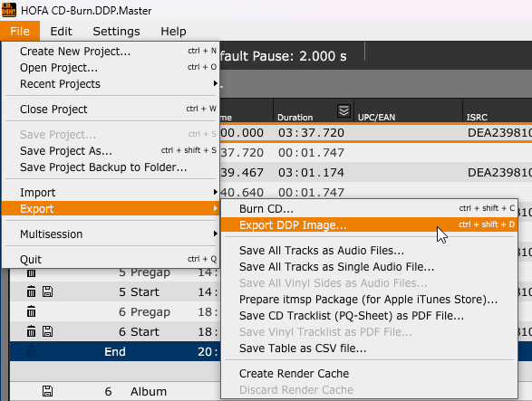Choose Save All Tracks as Audio Files
Viewport: 532px width, 401px height.
[369, 250]
